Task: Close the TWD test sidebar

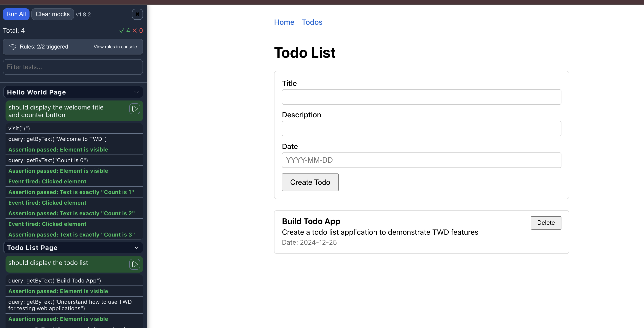Action: click(137, 14)
